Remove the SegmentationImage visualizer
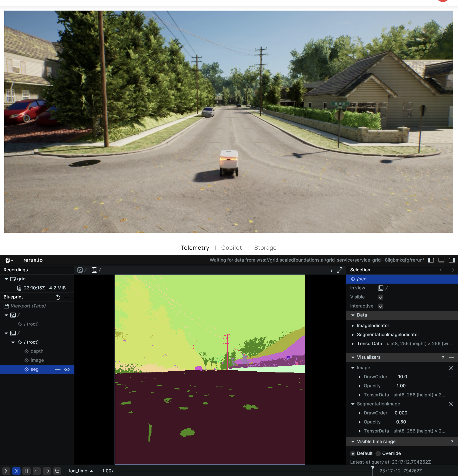The width and height of the screenshot is (458, 476). pyautogui.click(x=451, y=404)
